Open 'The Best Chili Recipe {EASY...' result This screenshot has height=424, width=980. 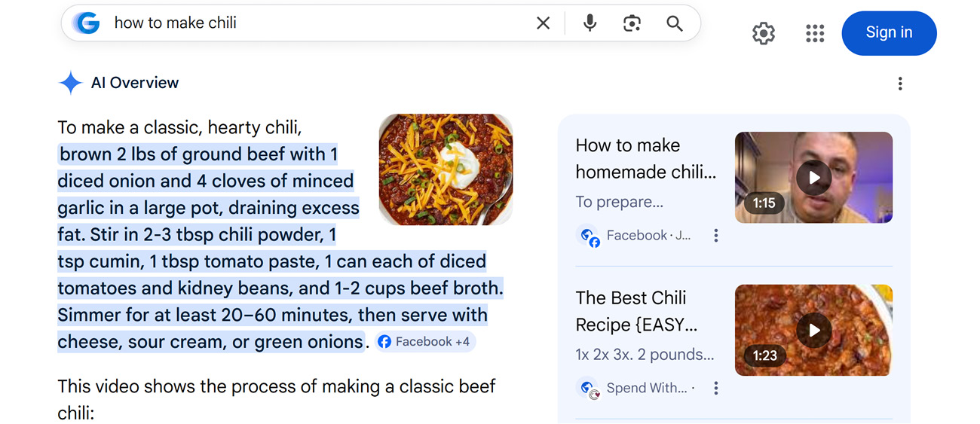point(636,311)
